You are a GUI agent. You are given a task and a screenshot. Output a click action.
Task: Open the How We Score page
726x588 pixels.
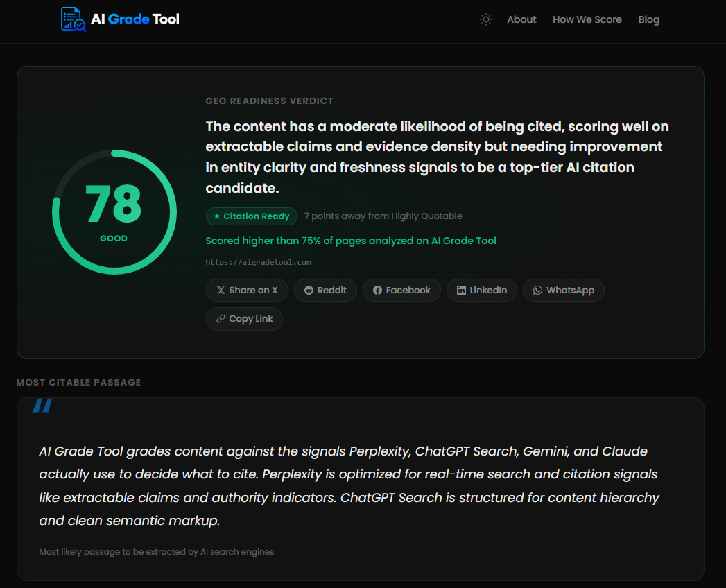[x=587, y=19]
